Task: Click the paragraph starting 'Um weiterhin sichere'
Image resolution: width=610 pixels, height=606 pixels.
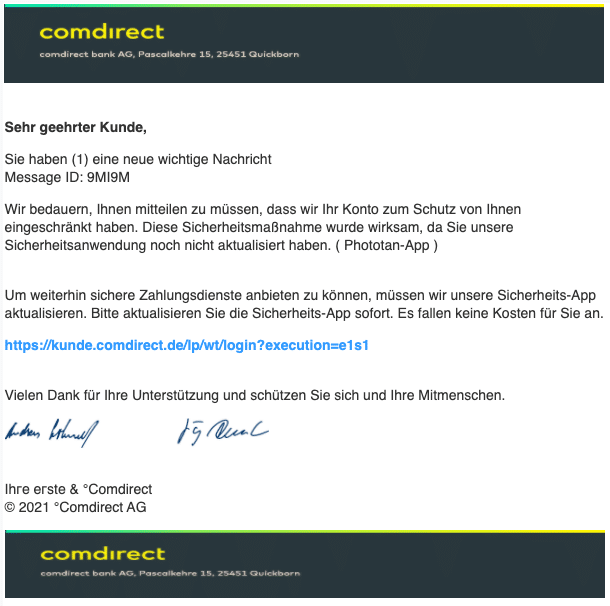Action: tap(304, 304)
